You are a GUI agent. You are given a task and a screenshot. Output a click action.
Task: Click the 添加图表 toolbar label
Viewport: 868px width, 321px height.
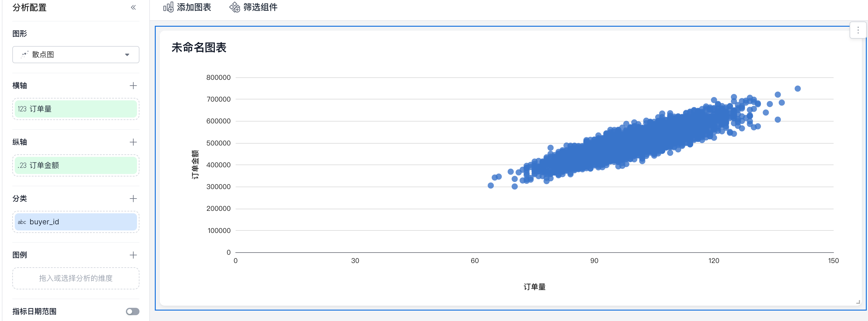pyautogui.click(x=194, y=7)
